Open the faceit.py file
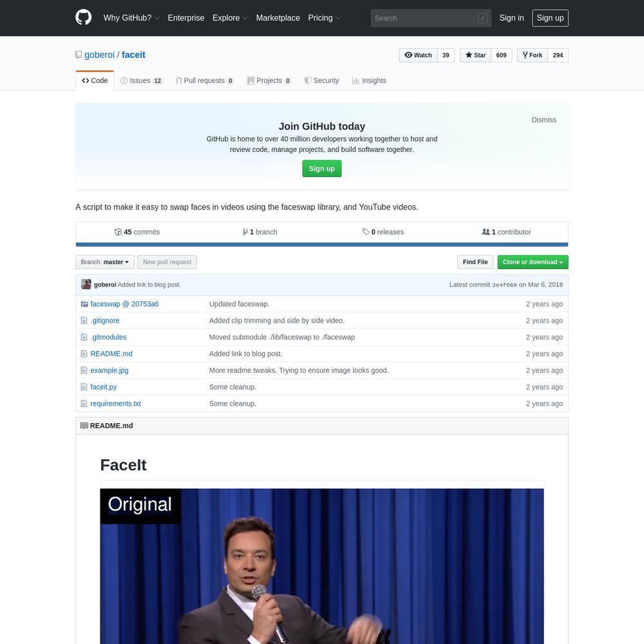 [x=104, y=387]
